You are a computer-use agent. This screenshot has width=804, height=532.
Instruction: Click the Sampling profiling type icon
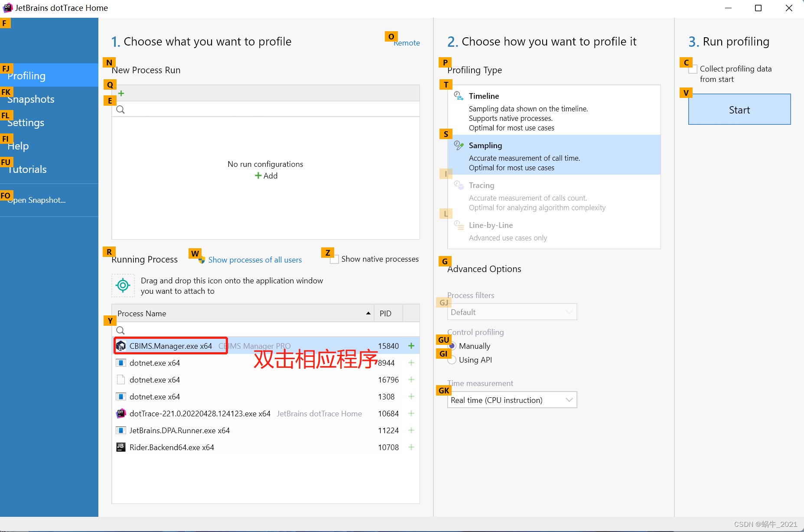click(459, 145)
